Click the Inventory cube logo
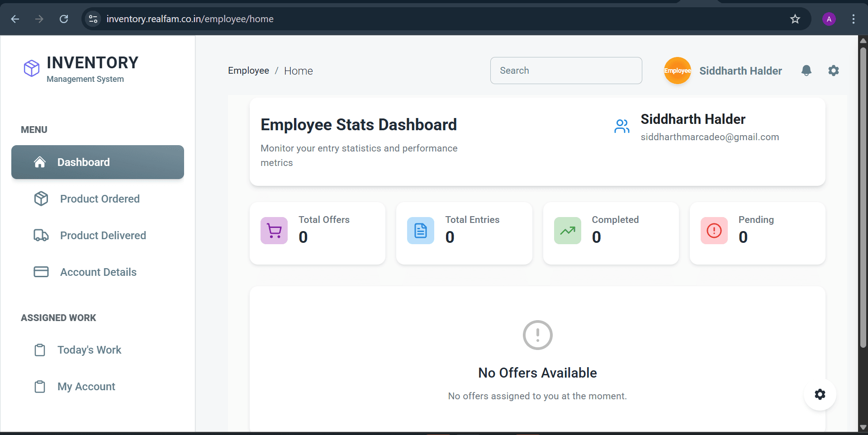Image resolution: width=868 pixels, height=435 pixels. [31, 68]
